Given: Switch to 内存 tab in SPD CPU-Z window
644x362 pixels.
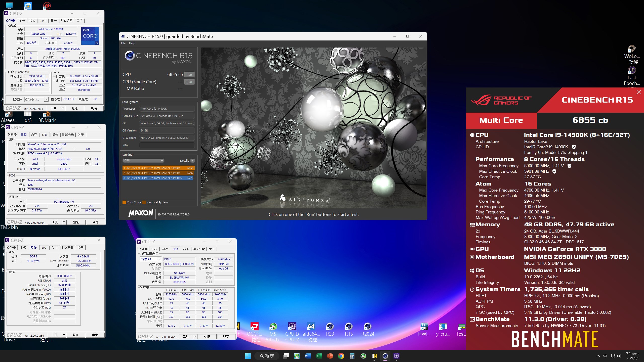Looking at the screenshot, I should tap(165, 249).
